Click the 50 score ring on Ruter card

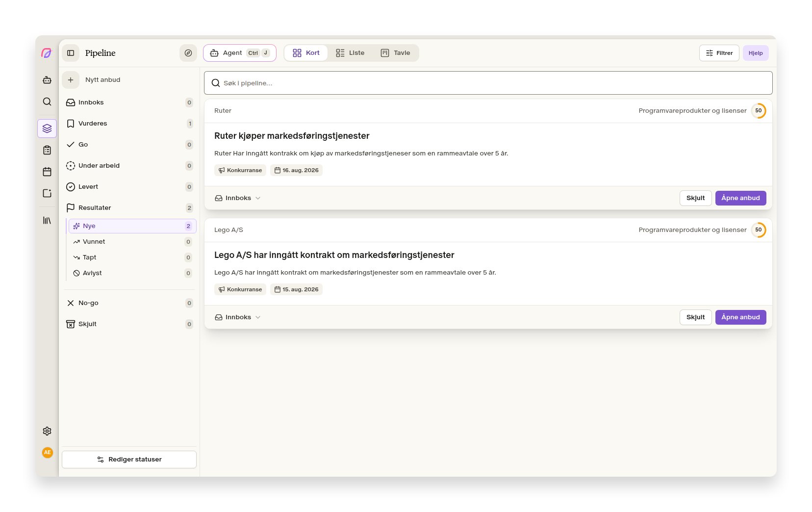pyautogui.click(x=759, y=111)
